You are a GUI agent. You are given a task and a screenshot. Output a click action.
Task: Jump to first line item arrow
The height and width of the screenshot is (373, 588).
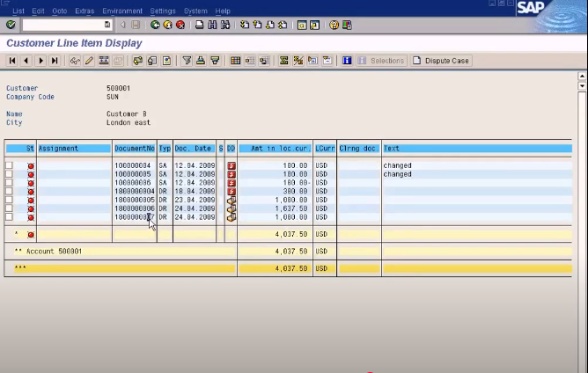[12, 61]
